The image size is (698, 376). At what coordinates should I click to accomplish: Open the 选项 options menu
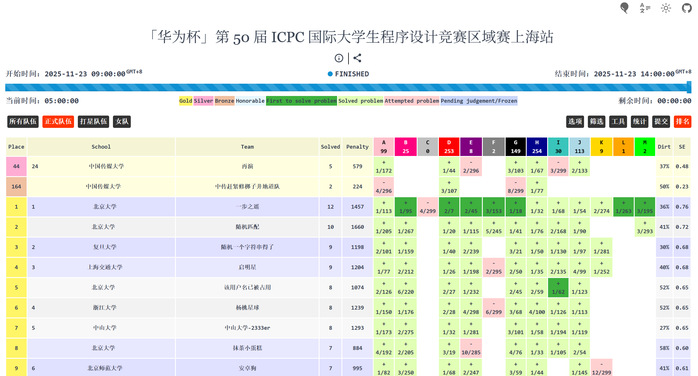click(x=575, y=121)
